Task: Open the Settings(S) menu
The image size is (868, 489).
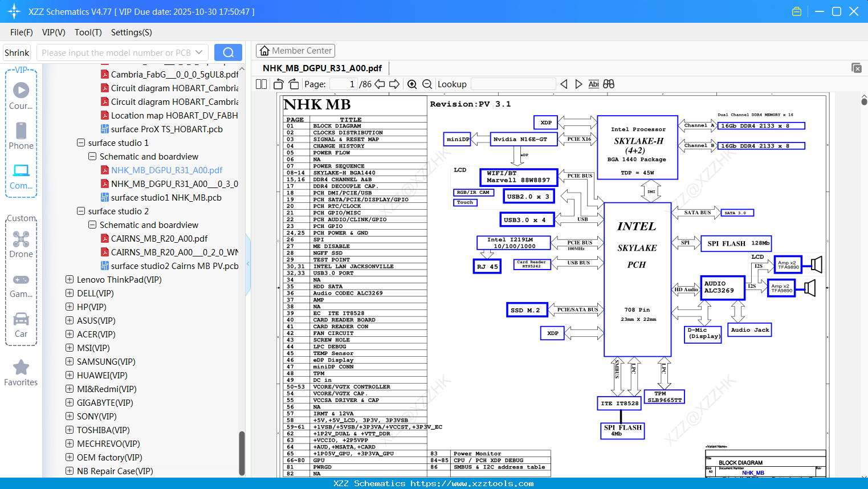Action: click(x=132, y=32)
